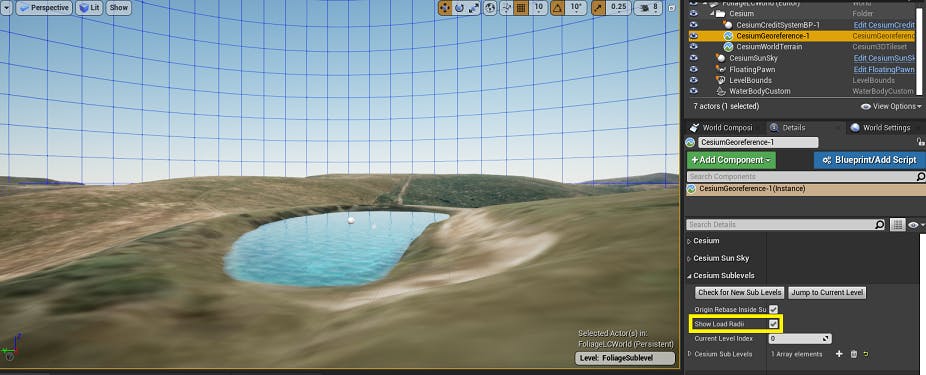Open the viewport Show menu

click(119, 8)
